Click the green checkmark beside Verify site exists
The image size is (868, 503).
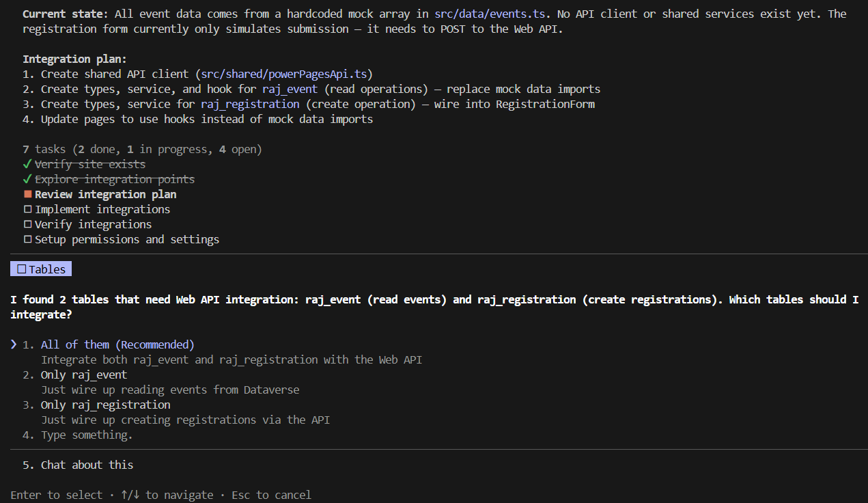click(x=27, y=164)
